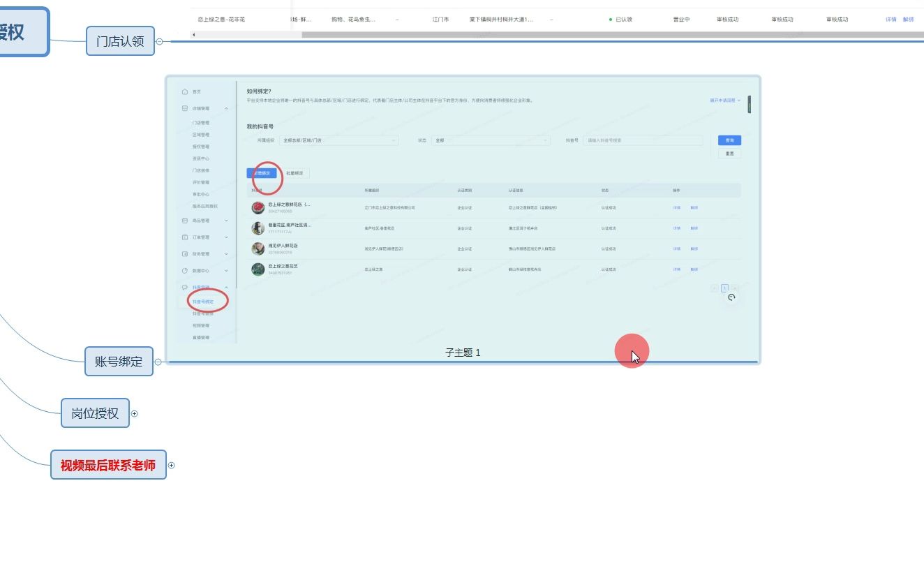This screenshot has height=578, width=924.
Task: Collapse the 店铺管理 chevron in sidebar
Action: (x=226, y=108)
